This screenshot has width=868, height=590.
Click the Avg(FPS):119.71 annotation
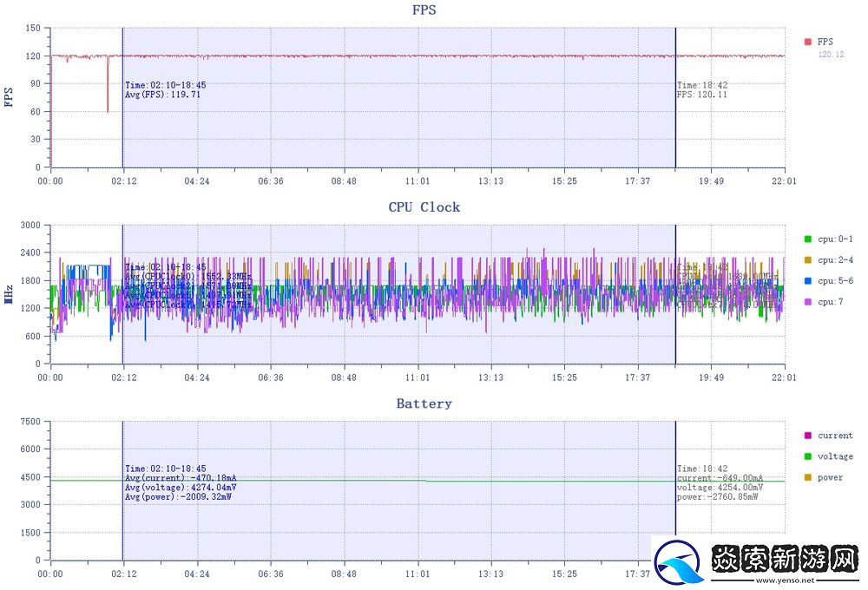pyautogui.click(x=162, y=95)
